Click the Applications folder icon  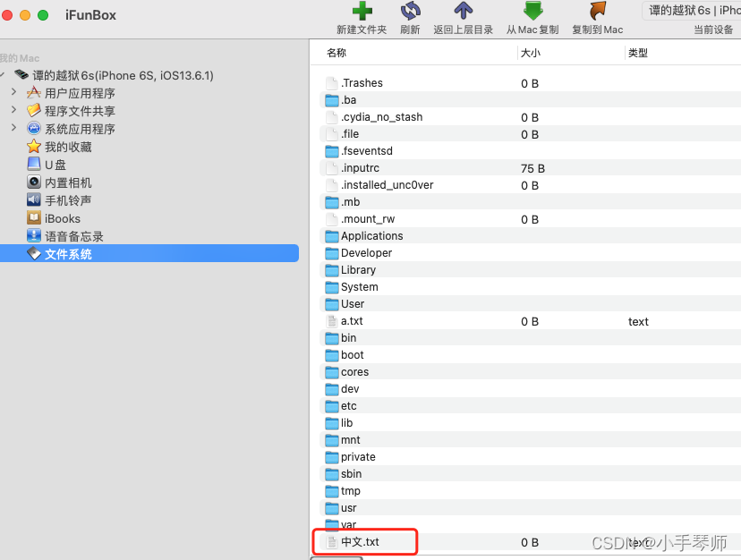(x=332, y=236)
